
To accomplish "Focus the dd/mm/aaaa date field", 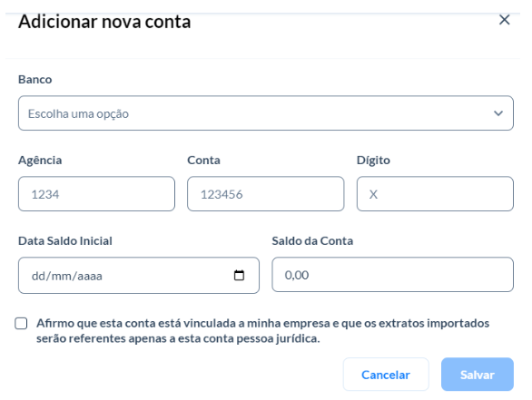I will coord(139,275).
